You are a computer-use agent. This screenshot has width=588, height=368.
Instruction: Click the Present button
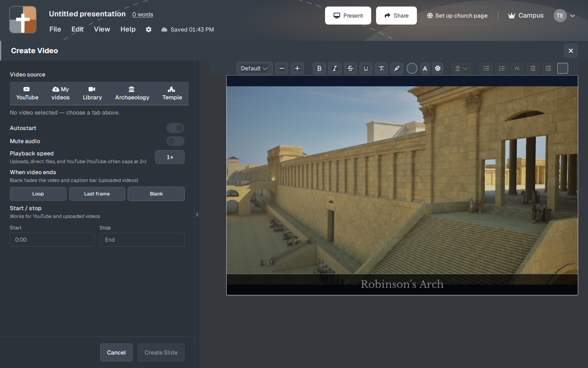[x=348, y=16]
